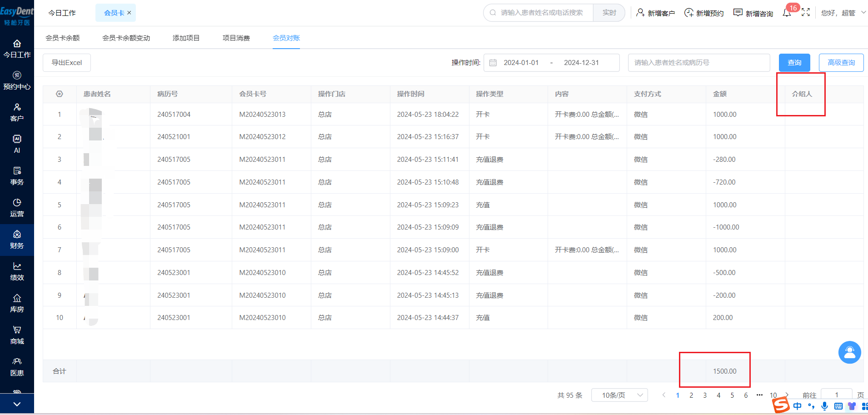Open the 财务 sidebar section

tap(17, 240)
